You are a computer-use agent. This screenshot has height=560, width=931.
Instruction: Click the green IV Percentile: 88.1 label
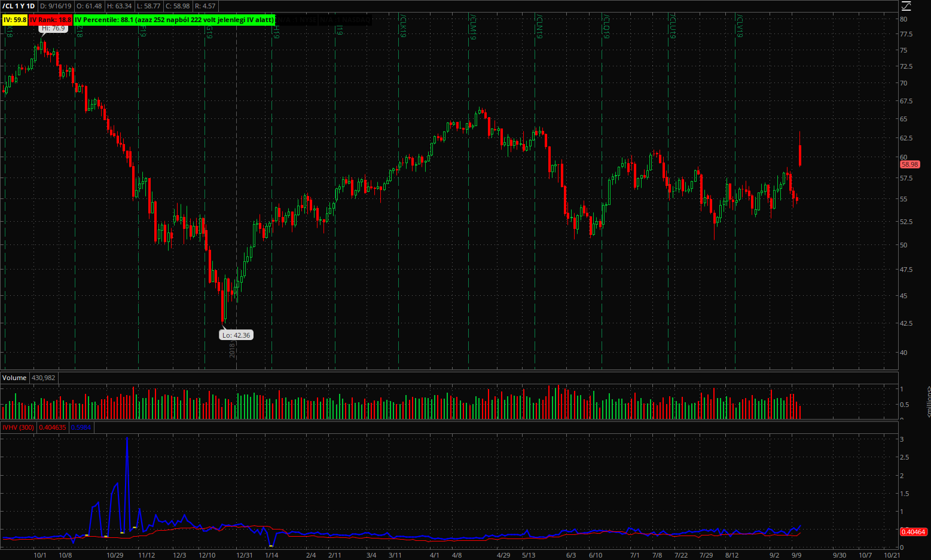[x=175, y=20]
